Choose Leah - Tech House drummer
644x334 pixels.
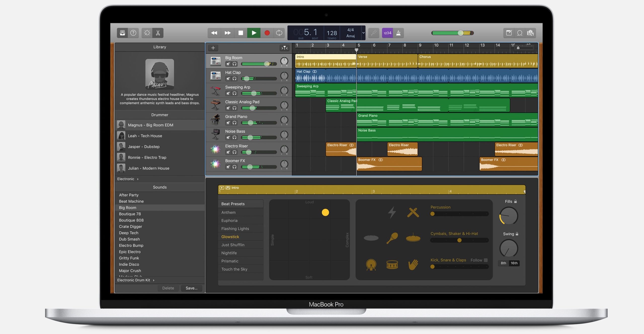[x=145, y=136]
